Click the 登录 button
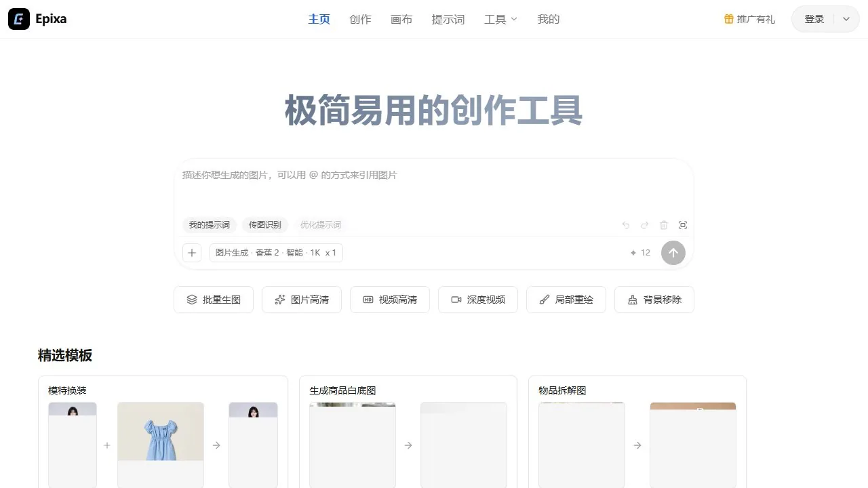This screenshot has height=488, width=868. coord(814,19)
